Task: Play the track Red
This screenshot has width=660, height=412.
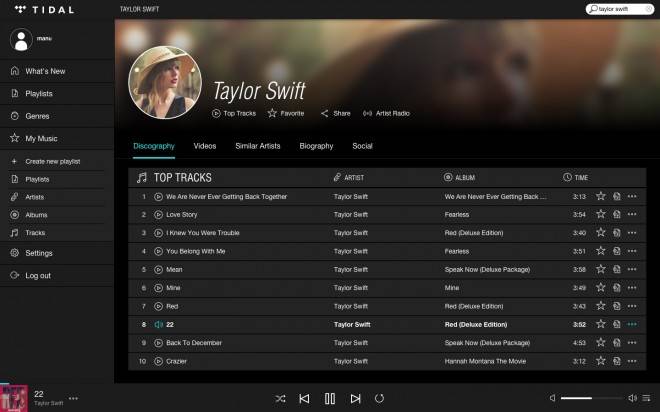Action: tap(158, 306)
